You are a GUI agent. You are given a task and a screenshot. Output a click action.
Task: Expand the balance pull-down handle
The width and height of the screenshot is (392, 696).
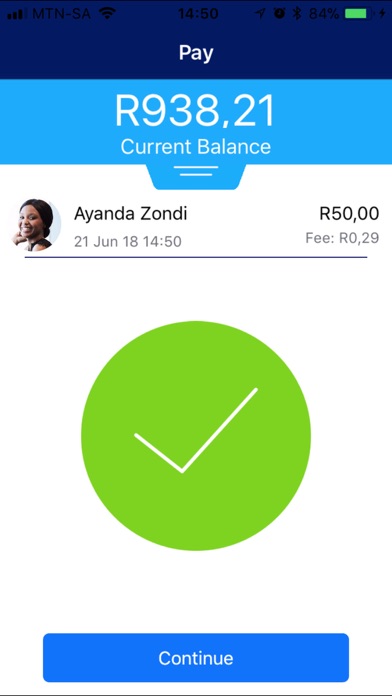point(196,171)
